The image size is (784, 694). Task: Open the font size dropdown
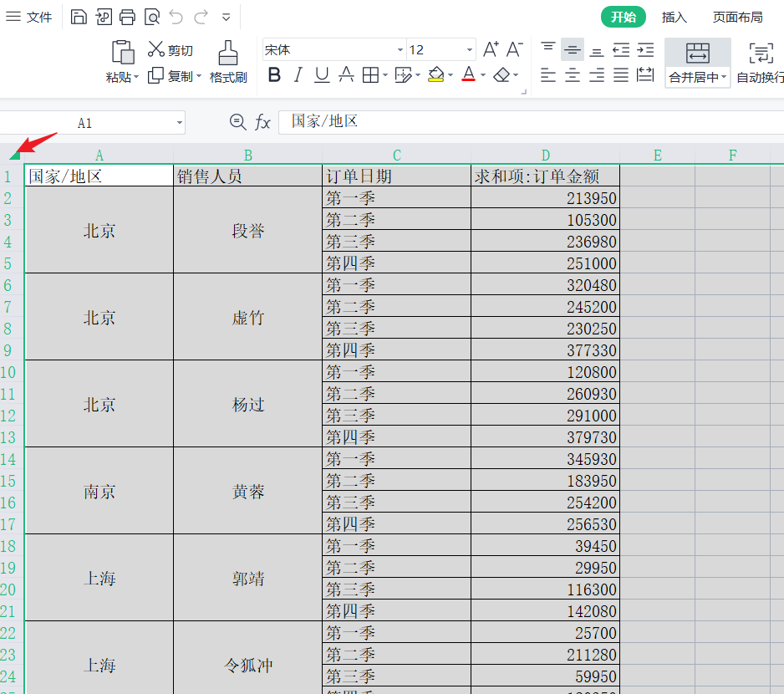(x=470, y=50)
